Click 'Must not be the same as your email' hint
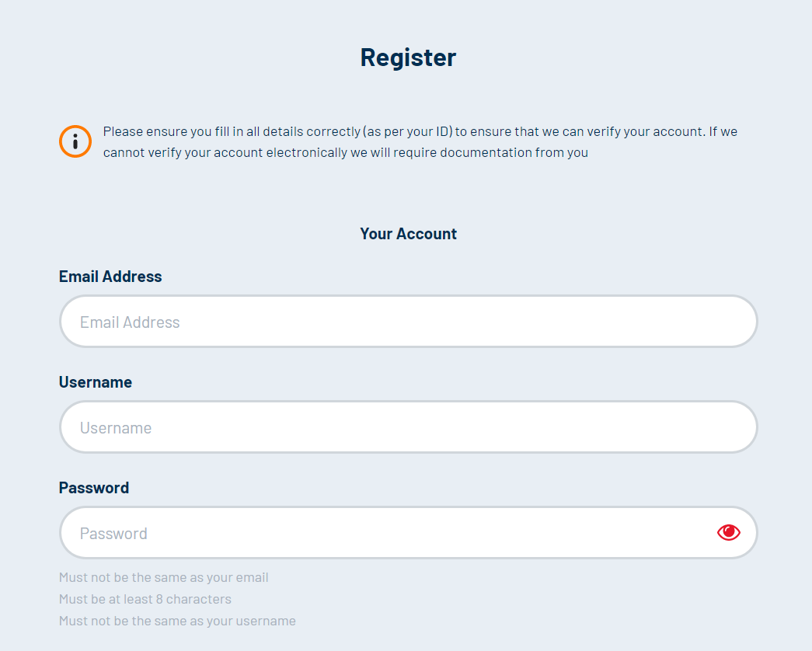Viewport: 812px width, 651px height. (164, 577)
